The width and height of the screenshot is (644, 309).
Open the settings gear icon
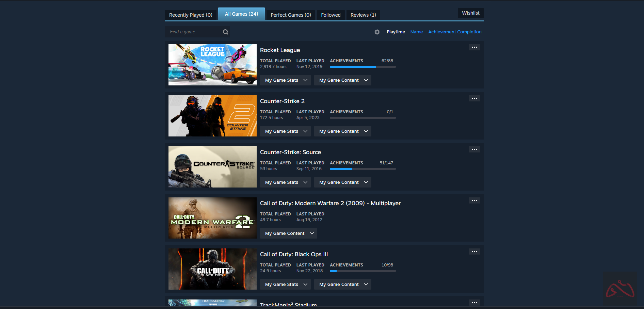click(377, 32)
